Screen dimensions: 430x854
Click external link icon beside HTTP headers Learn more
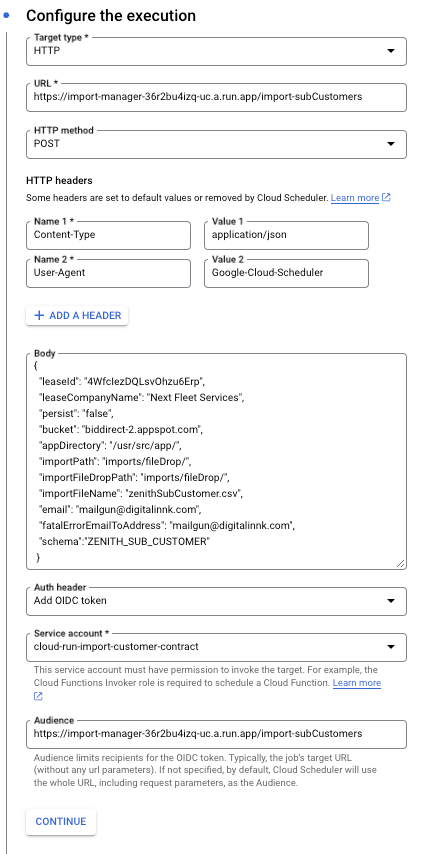[x=386, y=197]
